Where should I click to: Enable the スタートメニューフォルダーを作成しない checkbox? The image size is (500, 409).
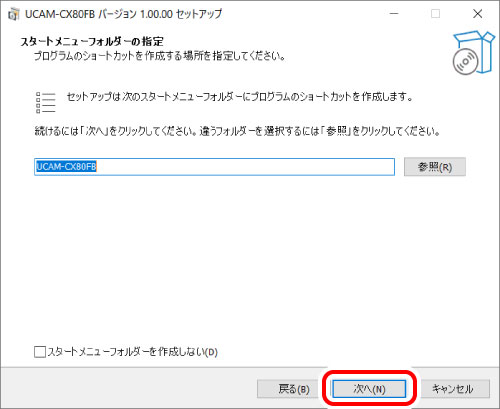point(40,352)
